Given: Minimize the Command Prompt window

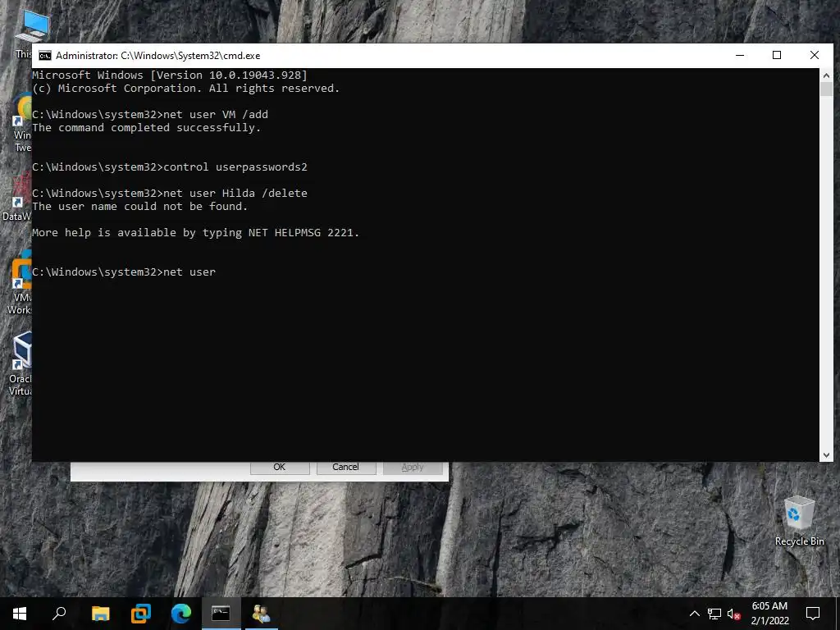Looking at the screenshot, I should [x=740, y=56].
